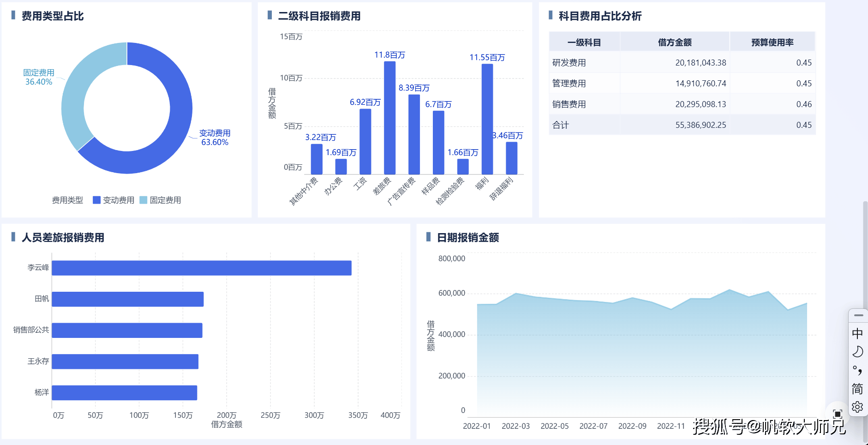Click the IME settings gear icon
868x445 pixels.
pyautogui.click(x=857, y=407)
